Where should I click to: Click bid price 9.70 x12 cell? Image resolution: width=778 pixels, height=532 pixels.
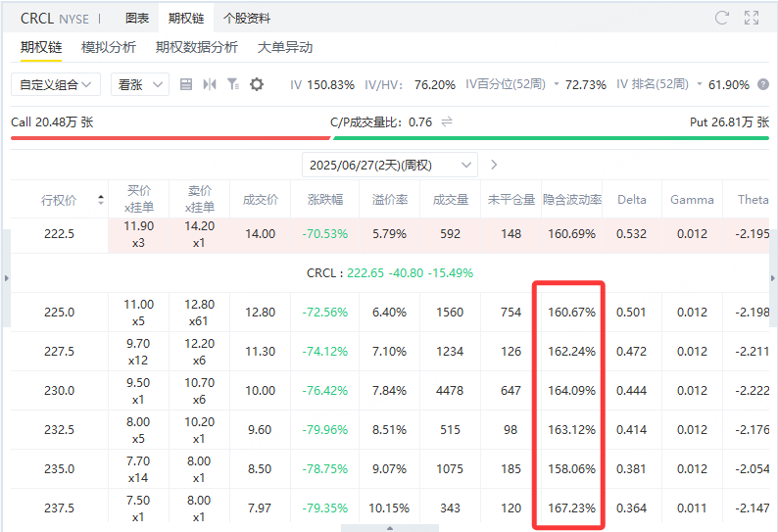tap(138, 352)
